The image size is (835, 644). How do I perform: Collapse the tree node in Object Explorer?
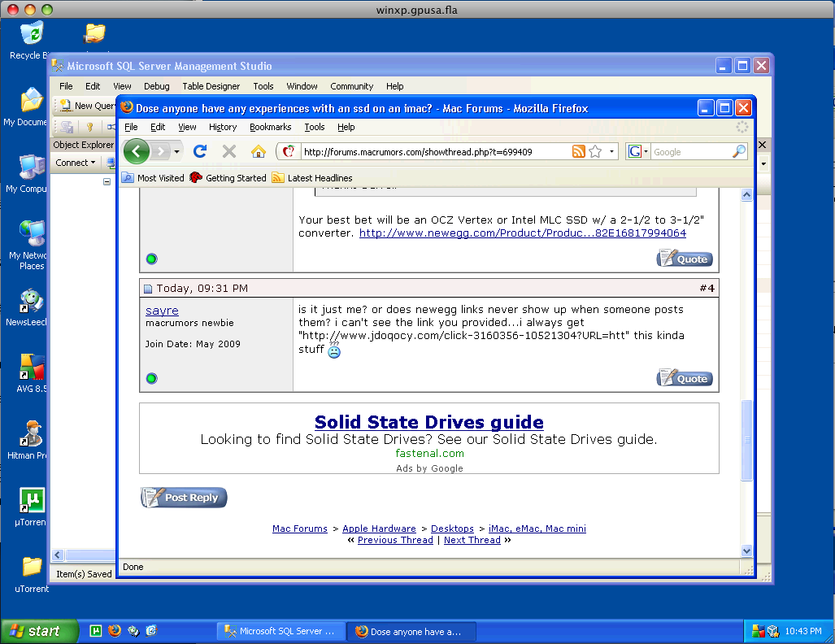click(107, 181)
